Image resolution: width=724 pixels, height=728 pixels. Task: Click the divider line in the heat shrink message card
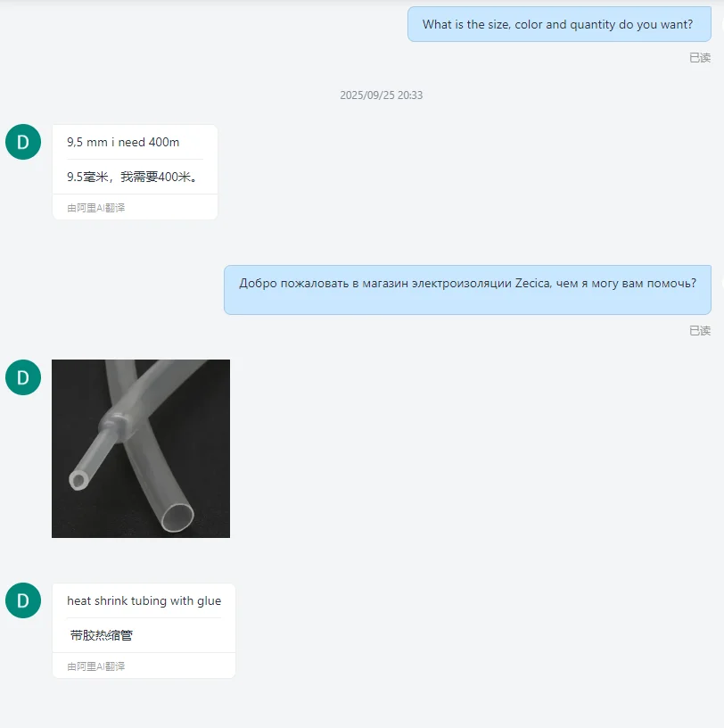click(144, 618)
